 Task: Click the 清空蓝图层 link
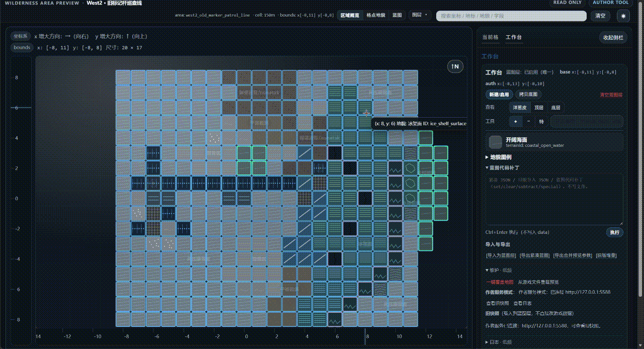tap(611, 95)
